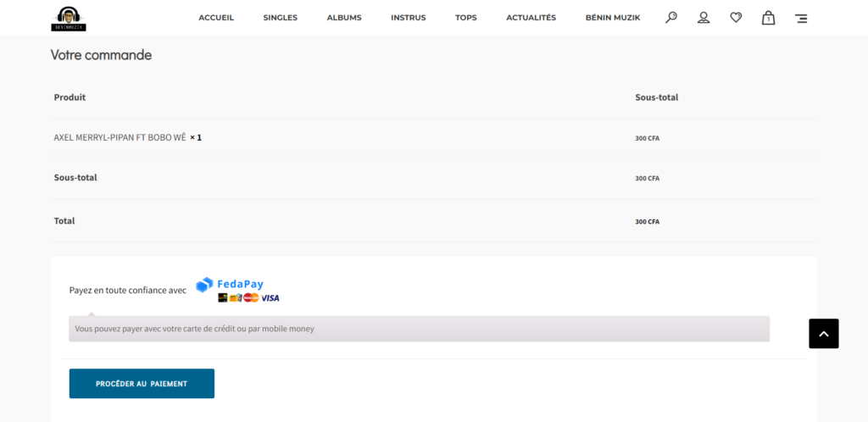The height and width of the screenshot is (422, 868).
Task: Click the FedaPay logo
Action: [230, 284]
